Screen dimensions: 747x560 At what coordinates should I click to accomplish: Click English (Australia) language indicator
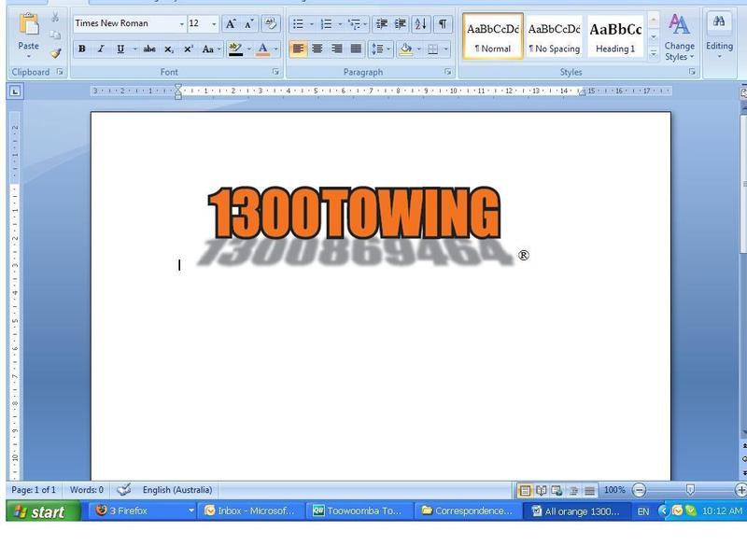point(177,490)
